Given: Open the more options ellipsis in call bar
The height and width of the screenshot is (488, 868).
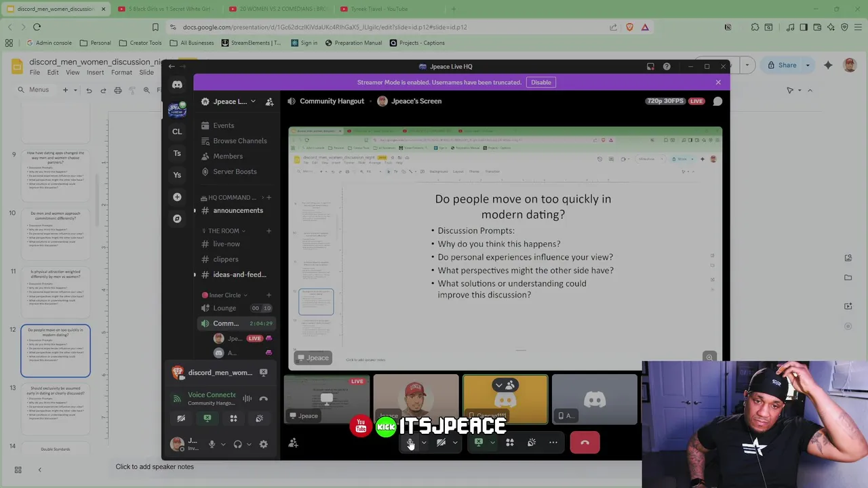Looking at the screenshot, I should [x=553, y=443].
